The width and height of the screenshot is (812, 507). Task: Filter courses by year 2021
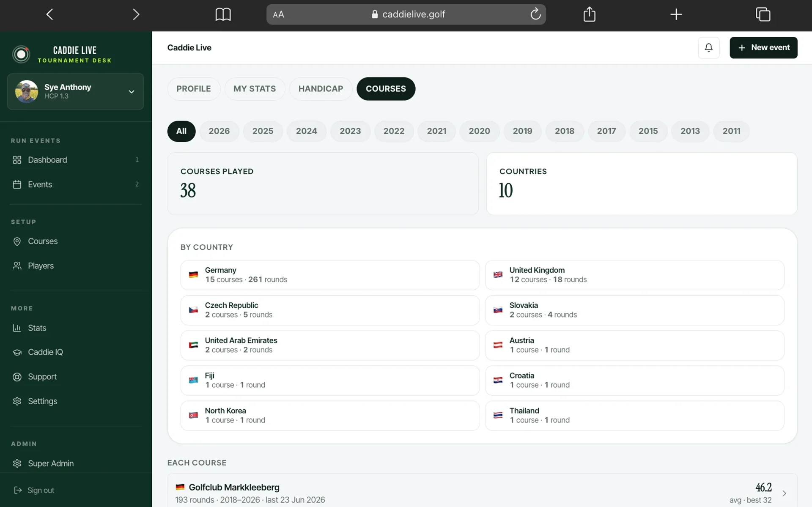[x=436, y=131]
